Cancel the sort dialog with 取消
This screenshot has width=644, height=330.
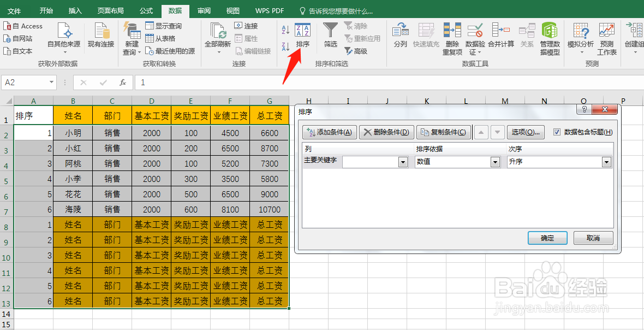[593, 238]
